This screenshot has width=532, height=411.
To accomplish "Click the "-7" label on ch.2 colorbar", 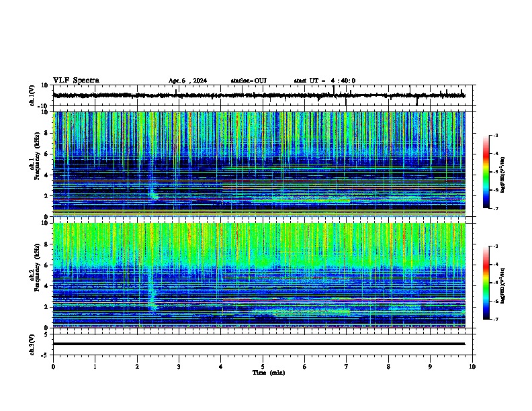I will coord(495,319).
